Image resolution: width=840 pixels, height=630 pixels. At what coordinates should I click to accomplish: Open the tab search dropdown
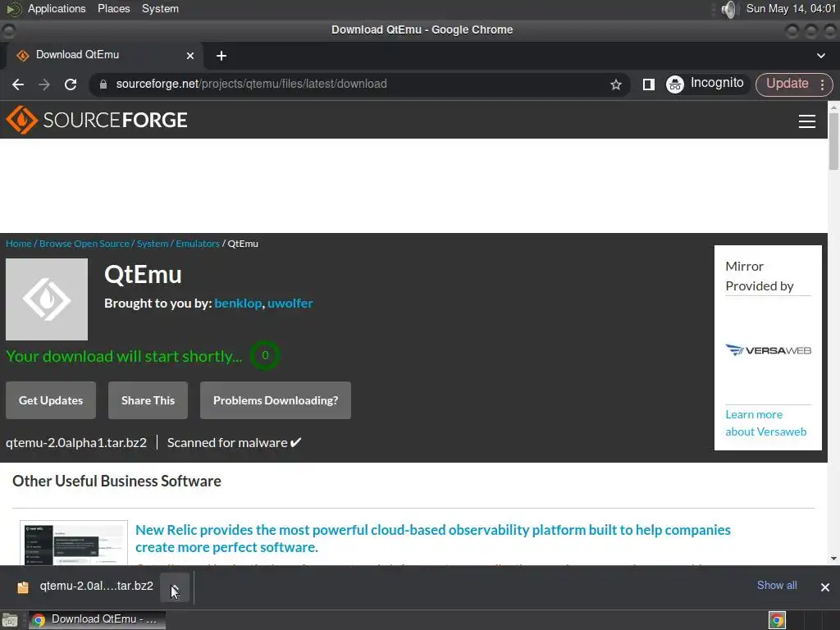click(821, 56)
